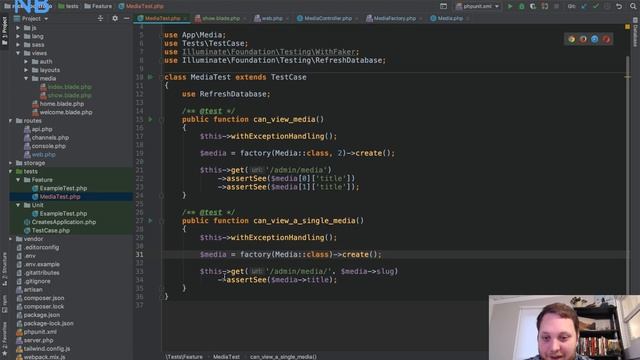This screenshot has width=640, height=360.
Task: Run can_view_media test from gutter arrow
Action: [x=150, y=119]
